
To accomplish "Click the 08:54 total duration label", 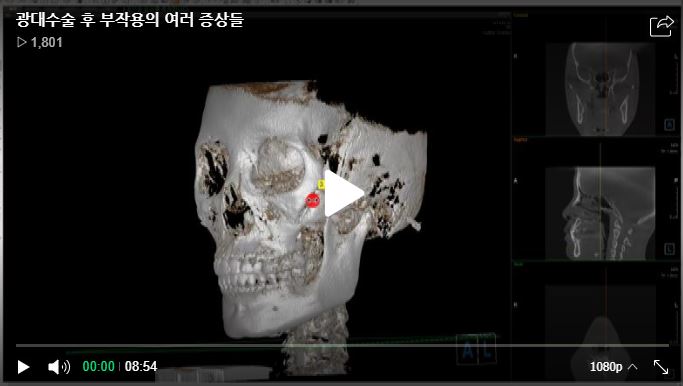I will [x=141, y=366].
